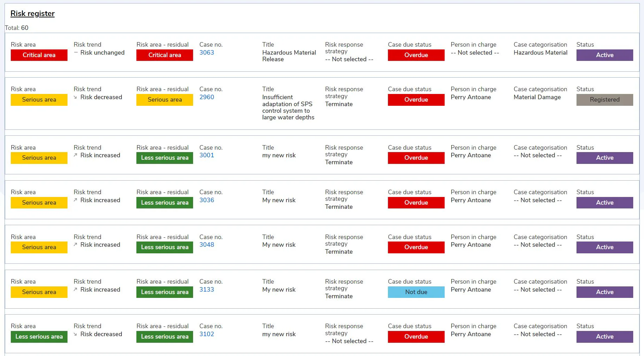Click the Risk unchanged dash icon for case 3063
Screen dimensions: 644x356
(75, 53)
